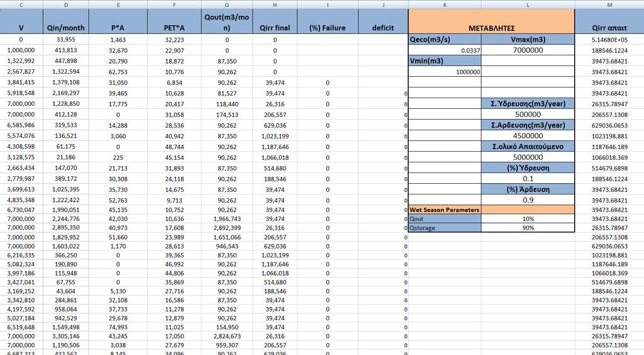Select the 'Qstorage' parameter label cell
644x355 pixels.
tap(445, 228)
